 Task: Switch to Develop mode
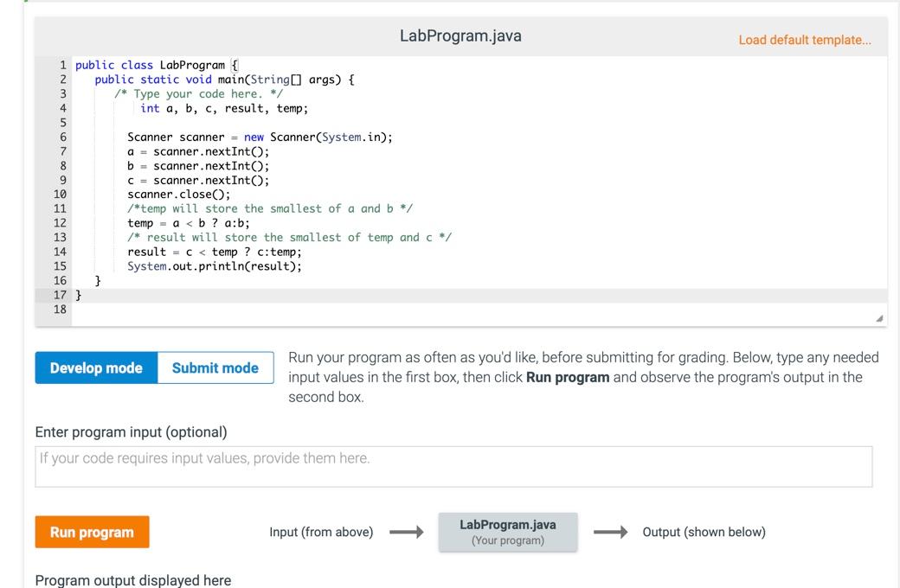(x=96, y=367)
